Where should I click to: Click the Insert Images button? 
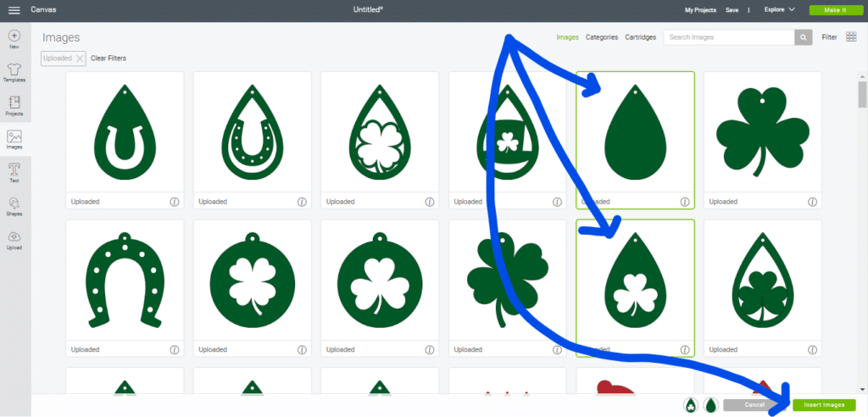click(x=824, y=405)
